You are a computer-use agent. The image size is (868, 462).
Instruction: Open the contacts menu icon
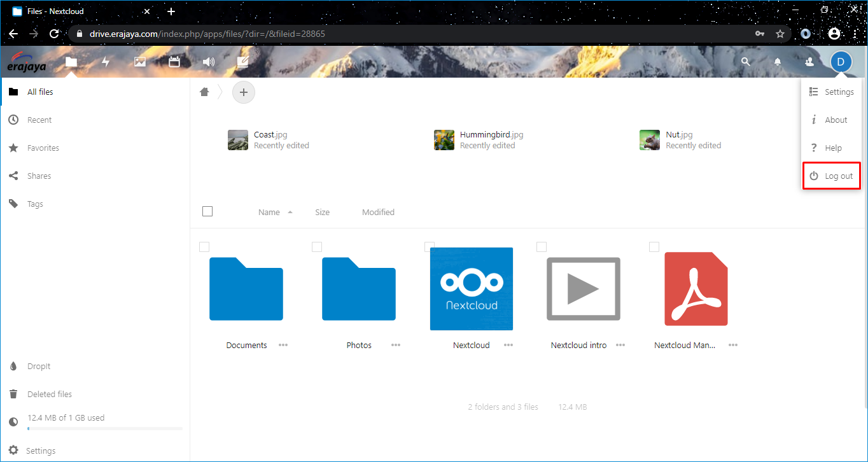point(809,62)
